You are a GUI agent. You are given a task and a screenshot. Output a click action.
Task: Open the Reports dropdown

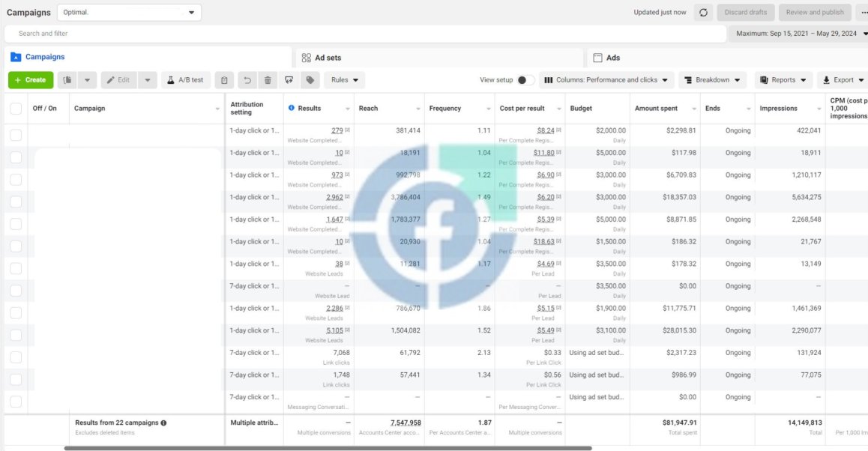click(x=783, y=80)
